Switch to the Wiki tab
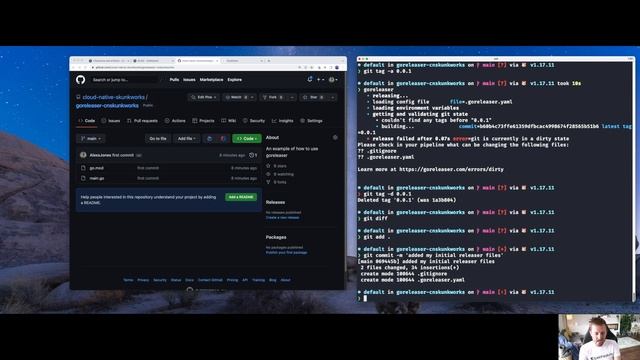 click(229, 121)
